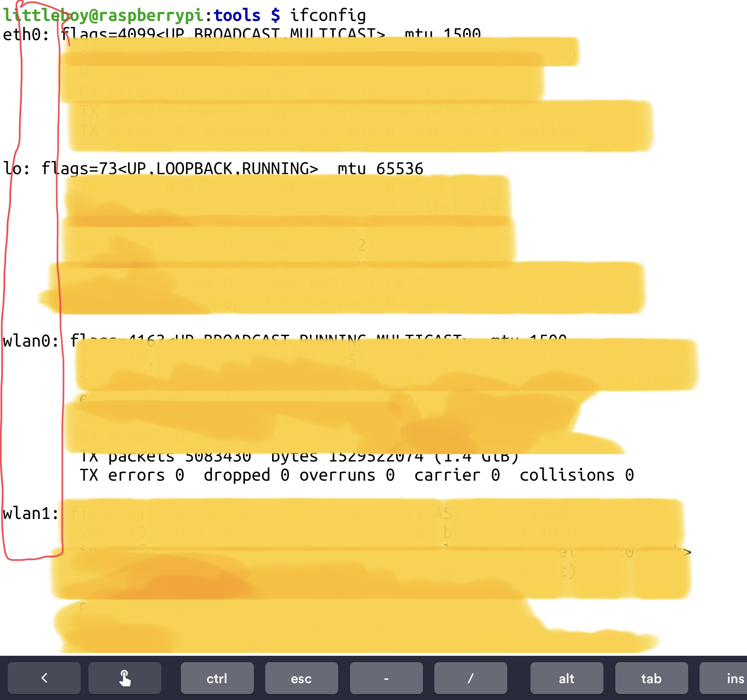Click the littleboy@raspberrypi prompt text
The image size is (747, 700).
click(x=103, y=15)
